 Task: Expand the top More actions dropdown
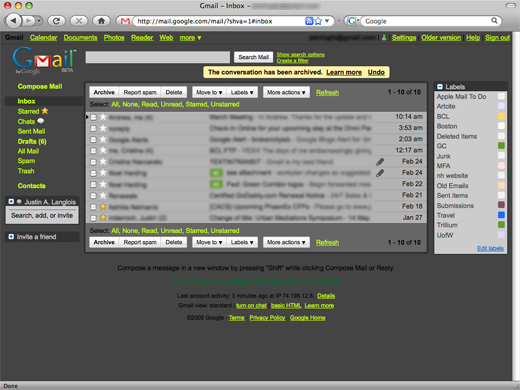click(286, 92)
